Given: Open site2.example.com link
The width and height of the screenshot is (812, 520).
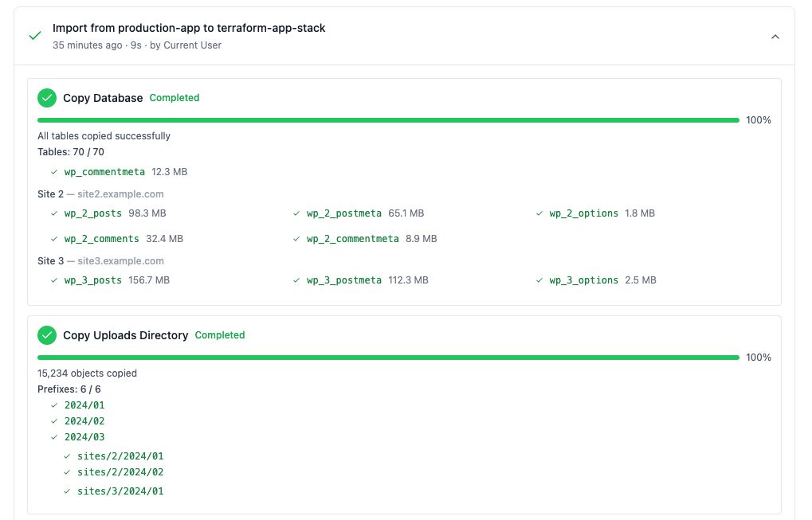Looking at the screenshot, I should (120, 194).
